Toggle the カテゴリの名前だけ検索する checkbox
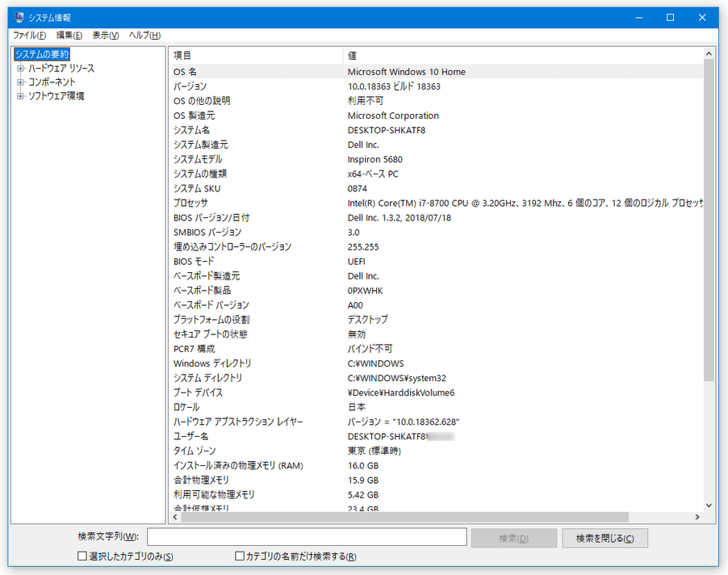 240,556
